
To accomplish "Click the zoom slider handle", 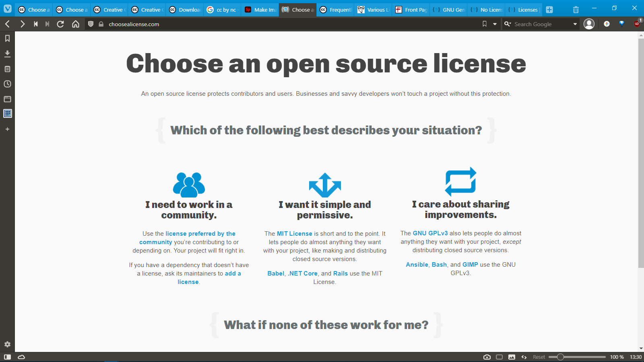I will click(x=560, y=357).
